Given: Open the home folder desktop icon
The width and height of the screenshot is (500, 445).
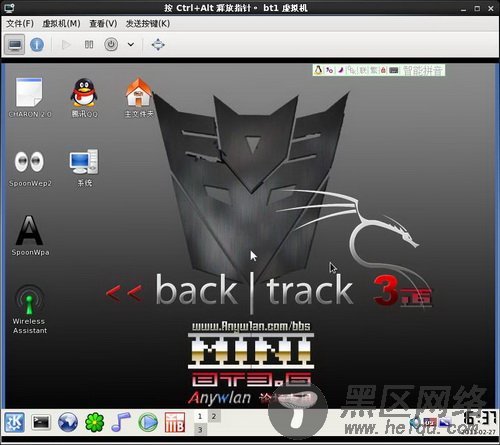Looking at the screenshot, I should [x=139, y=98].
